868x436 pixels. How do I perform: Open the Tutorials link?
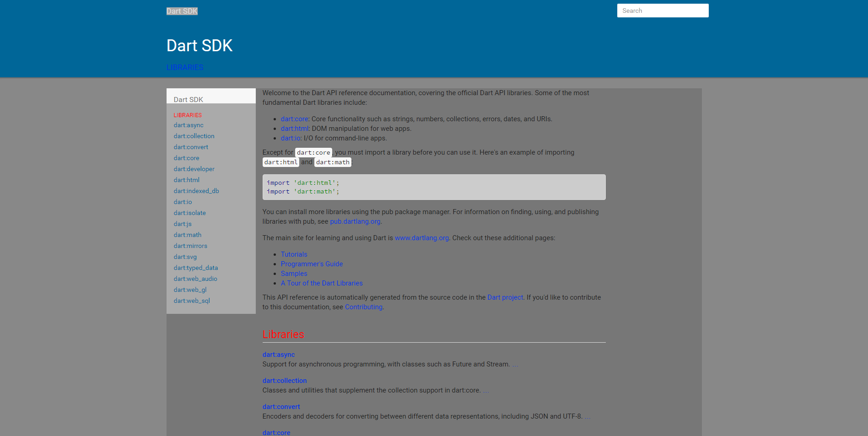[x=294, y=254]
